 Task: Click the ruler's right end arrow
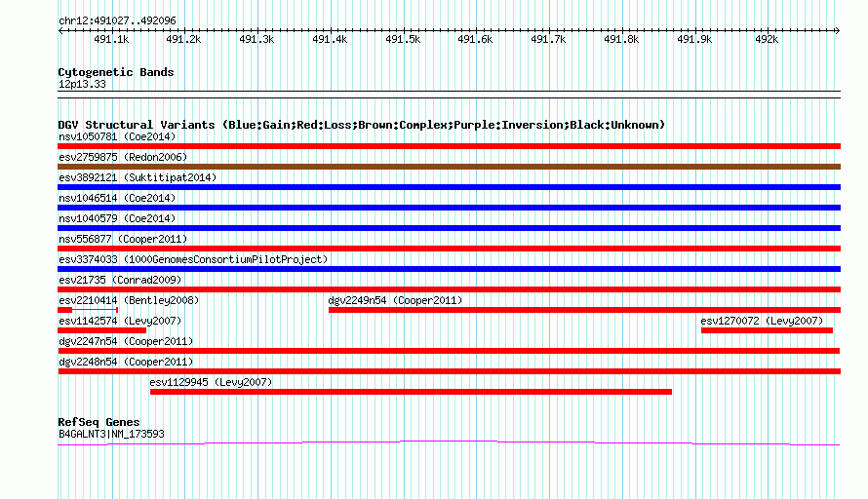point(838,30)
